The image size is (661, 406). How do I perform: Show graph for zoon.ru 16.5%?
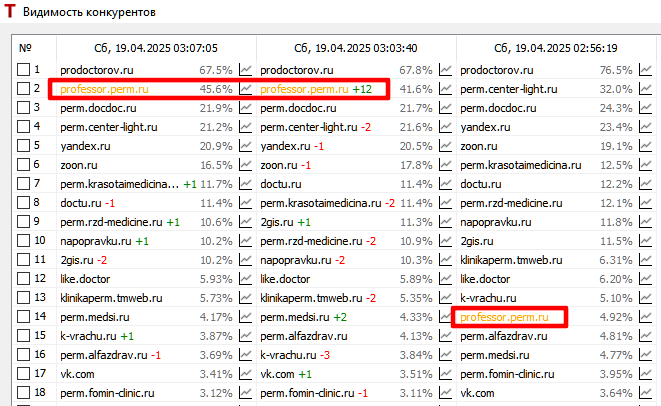click(x=245, y=164)
